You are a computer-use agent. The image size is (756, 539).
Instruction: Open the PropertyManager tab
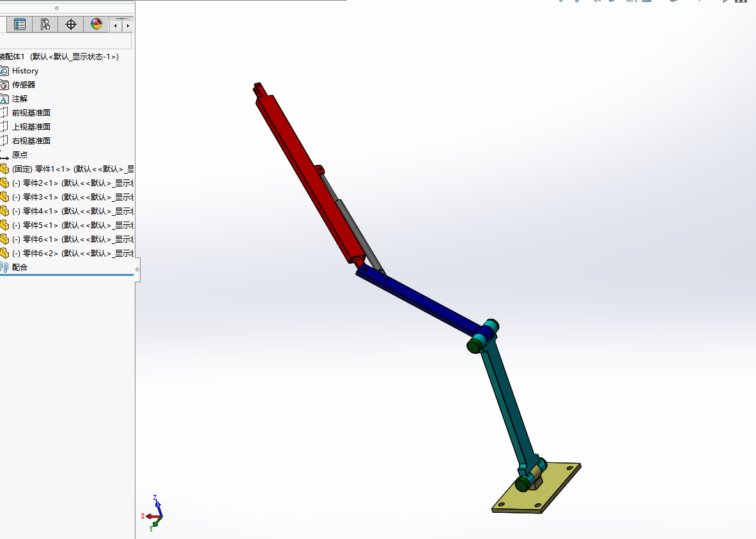tap(20, 24)
